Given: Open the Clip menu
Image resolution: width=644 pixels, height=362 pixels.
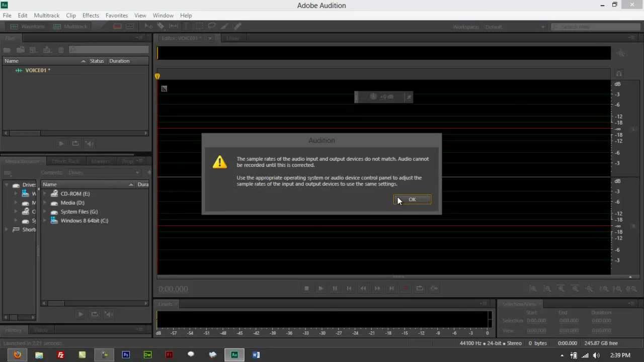Looking at the screenshot, I should pyautogui.click(x=71, y=16).
